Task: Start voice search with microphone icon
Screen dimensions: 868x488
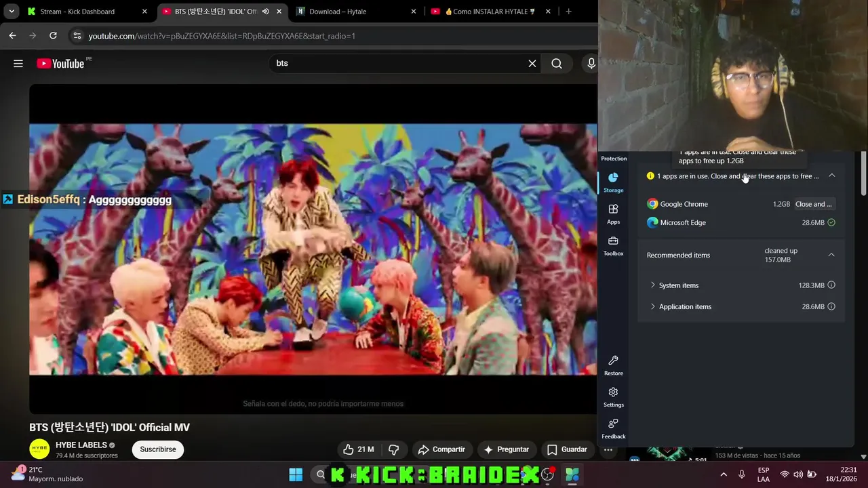Action: tap(591, 64)
